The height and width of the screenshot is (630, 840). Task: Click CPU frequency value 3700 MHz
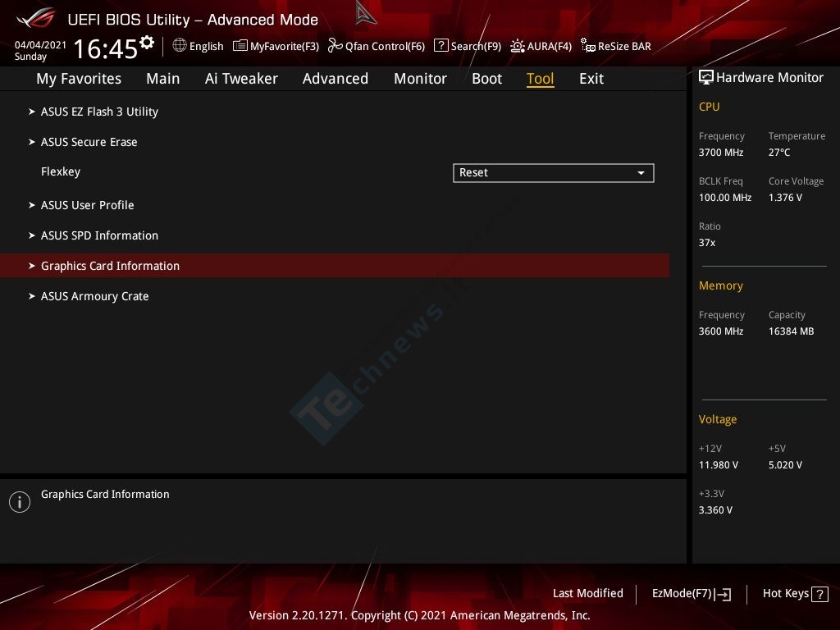[x=720, y=153]
